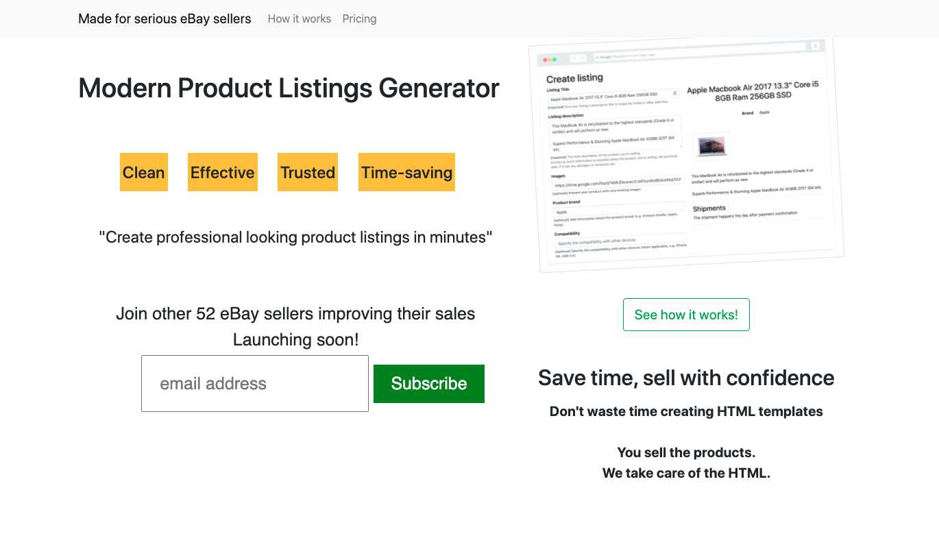Image resolution: width=939 pixels, height=560 pixels.
Task: Click the red traffic-light dot in the mockup
Action: (545, 60)
